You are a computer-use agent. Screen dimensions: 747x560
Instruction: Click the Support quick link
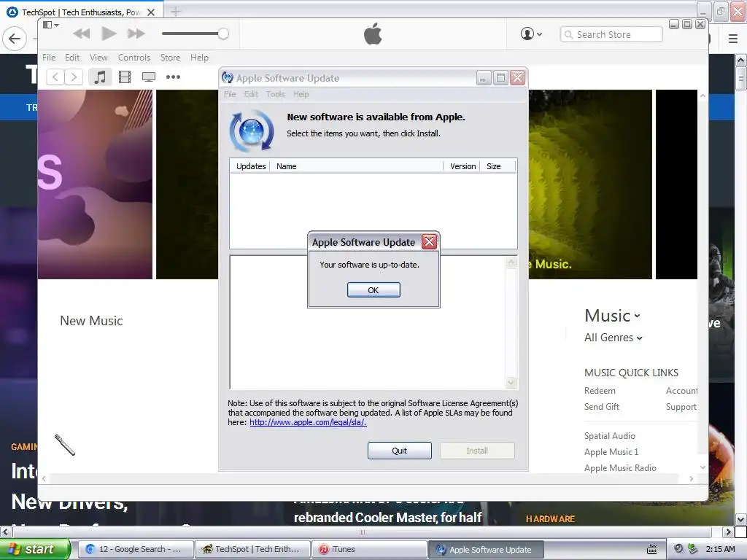(x=681, y=407)
